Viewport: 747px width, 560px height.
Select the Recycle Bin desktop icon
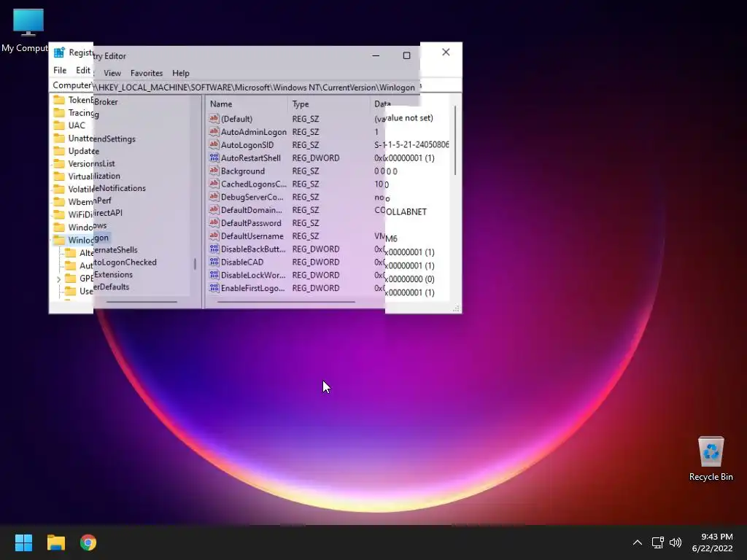click(711, 459)
